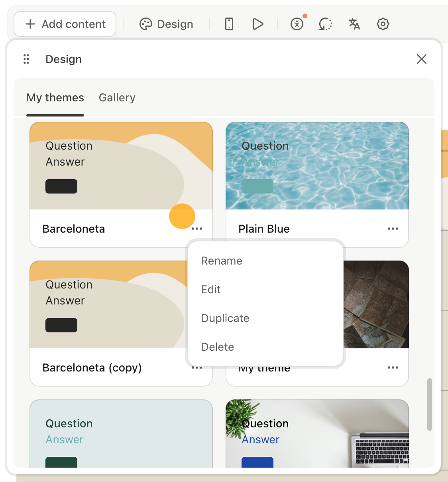Viewport: 448px width, 482px height.
Task: Close the Design panel
Action: click(422, 59)
